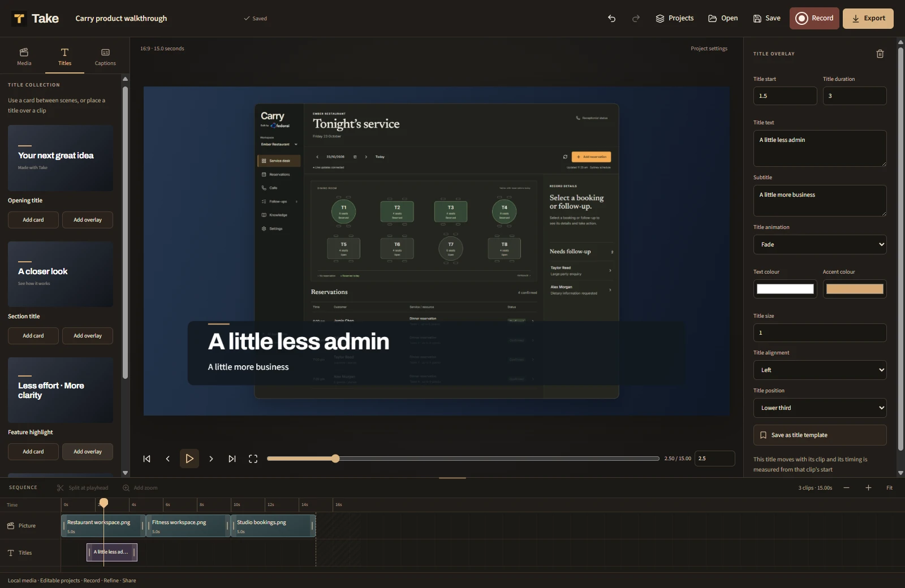Screen dimensions: 905x588
Task: Click Split at playhead
Action: click(83, 487)
